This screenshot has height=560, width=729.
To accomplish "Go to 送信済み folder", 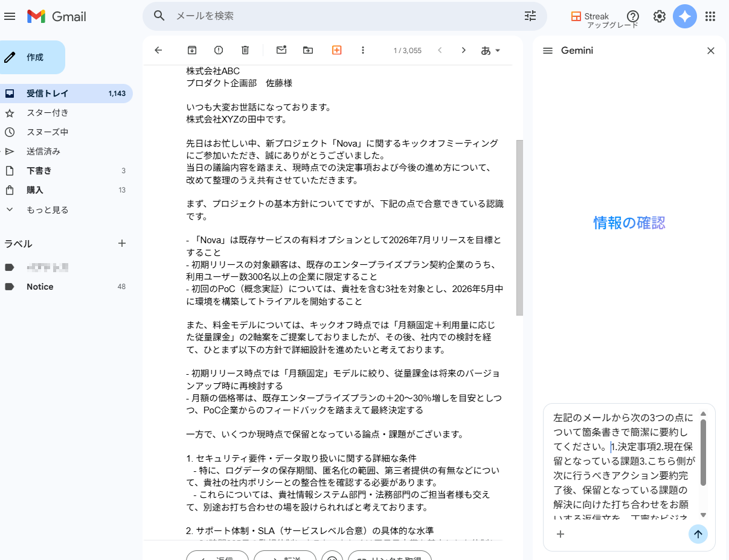I will [x=43, y=151].
